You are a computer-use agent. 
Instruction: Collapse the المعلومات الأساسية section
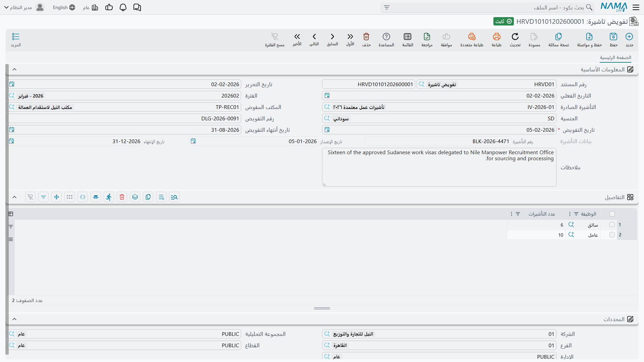14,69
